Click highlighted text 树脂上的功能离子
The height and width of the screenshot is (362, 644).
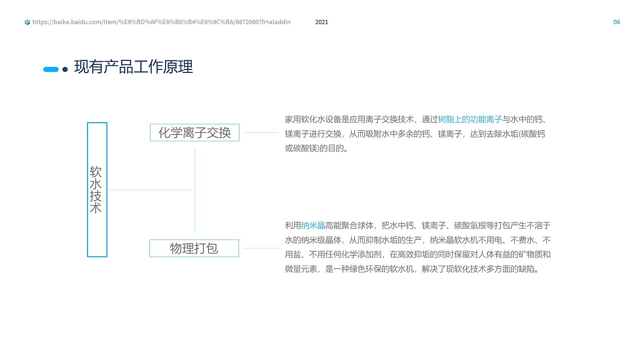(x=470, y=120)
